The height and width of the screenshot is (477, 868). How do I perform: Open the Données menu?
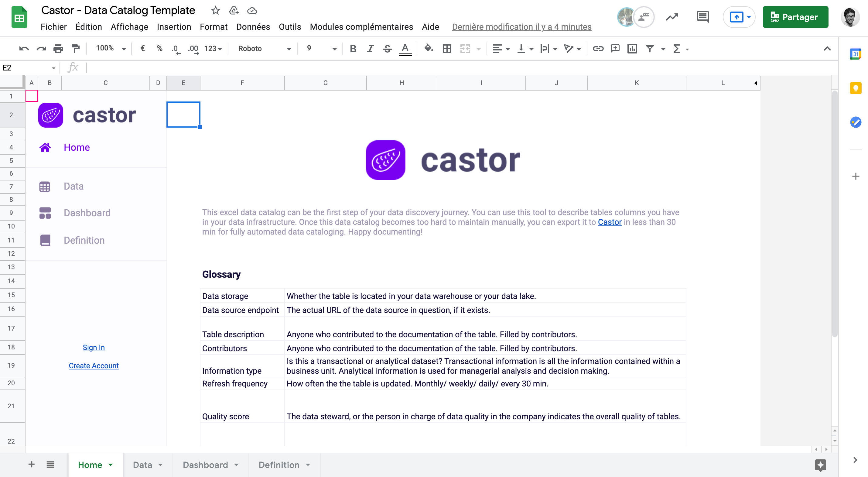coord(253,27)
